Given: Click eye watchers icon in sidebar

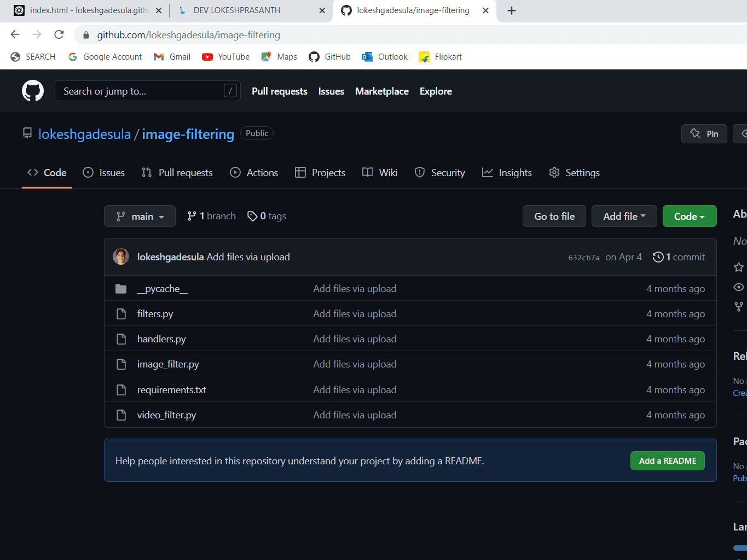Looking at the screenshot, I should coord(739,287).
